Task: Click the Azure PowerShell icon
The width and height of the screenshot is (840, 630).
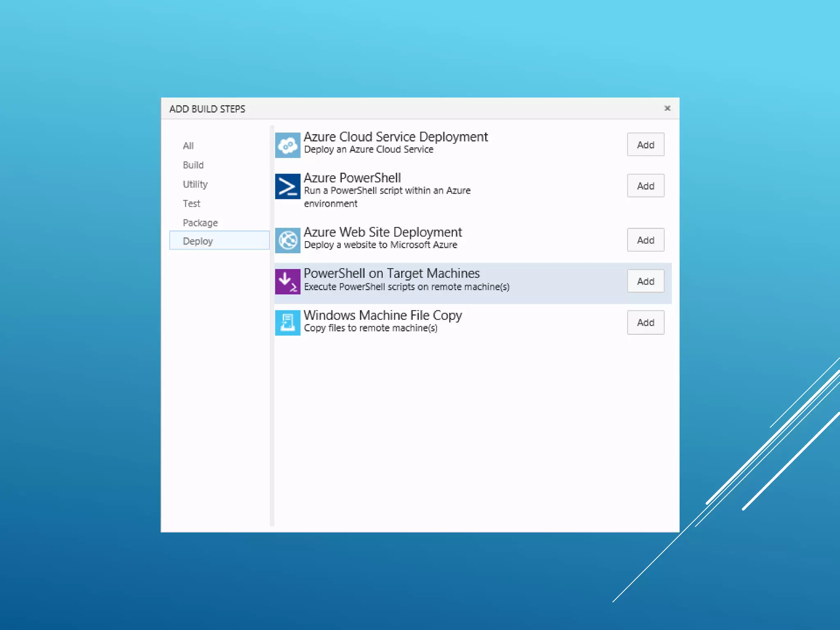Action: point(288,186)
